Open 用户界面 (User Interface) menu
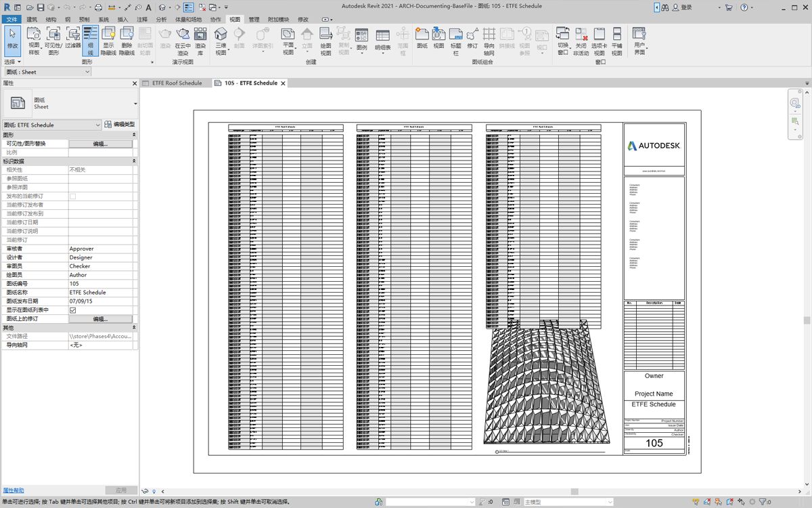 pyautogui.click(x=639, y=41)
